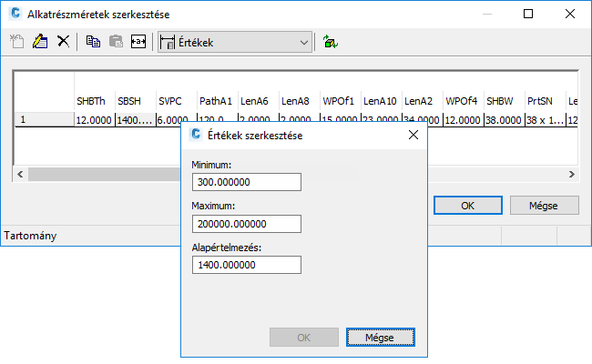Click the Delete X toolbar icon

(x=63, y=41)
